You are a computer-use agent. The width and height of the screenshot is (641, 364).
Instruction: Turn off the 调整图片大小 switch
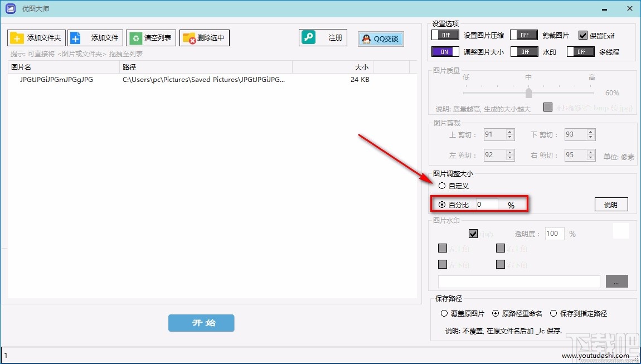coord(445,52)
